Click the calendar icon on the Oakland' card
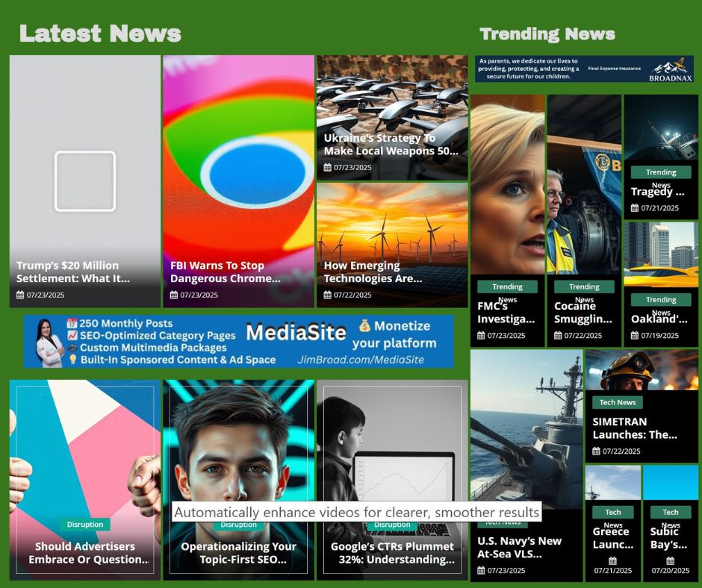The width and height of the screenshot is (702, 588). coord(634,336)
